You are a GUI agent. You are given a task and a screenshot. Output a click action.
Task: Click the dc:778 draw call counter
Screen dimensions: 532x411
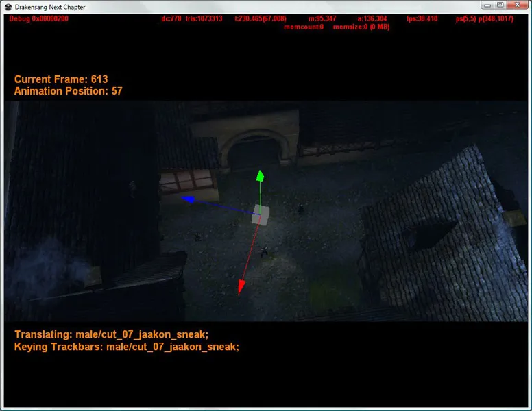171,18
